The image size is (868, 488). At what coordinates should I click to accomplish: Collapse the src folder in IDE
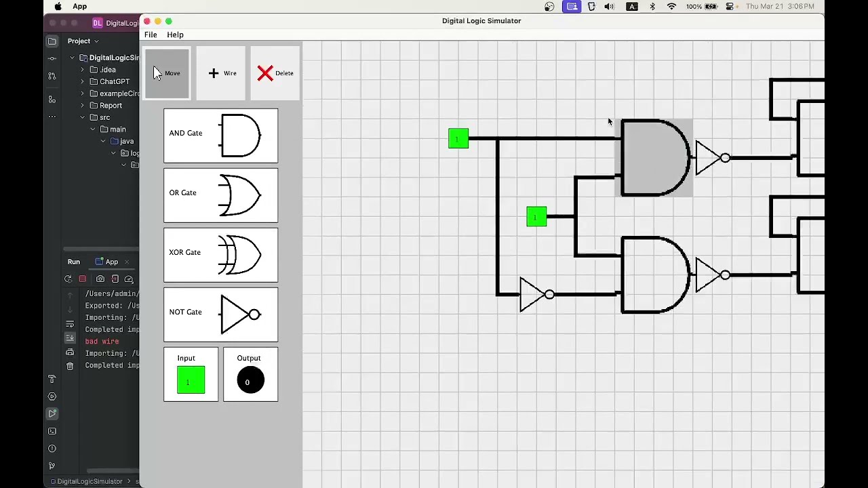pos(83,117)
